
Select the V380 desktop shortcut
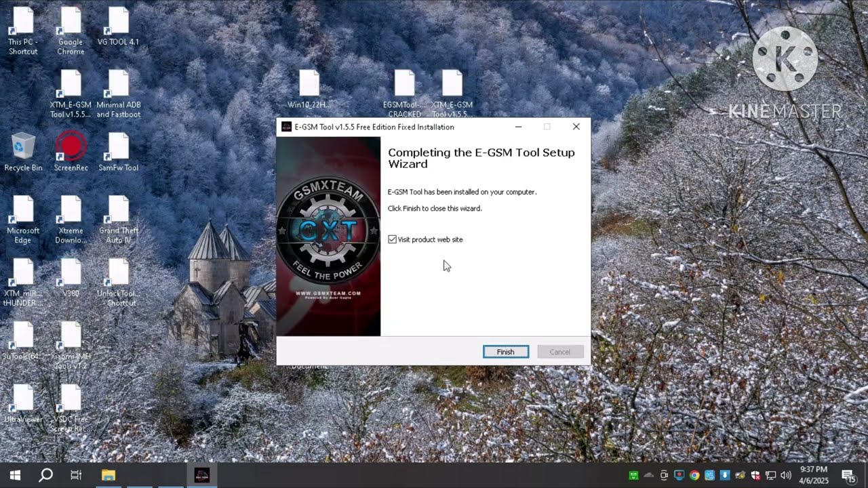pyautogui.click(x=71, y=279)
